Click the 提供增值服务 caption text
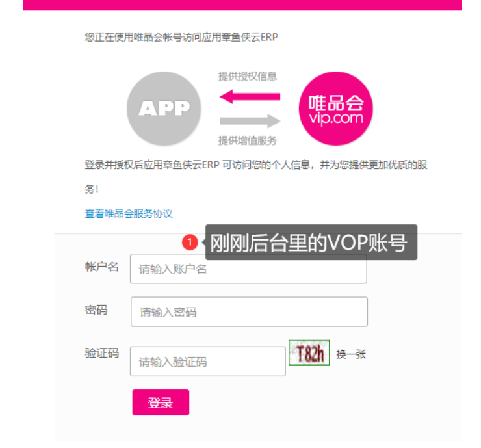 248,140
